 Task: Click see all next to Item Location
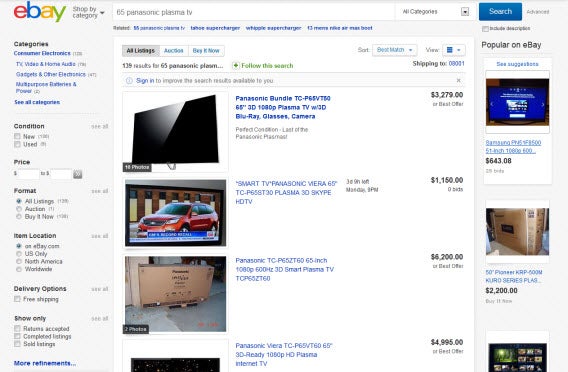coord(100,236)
